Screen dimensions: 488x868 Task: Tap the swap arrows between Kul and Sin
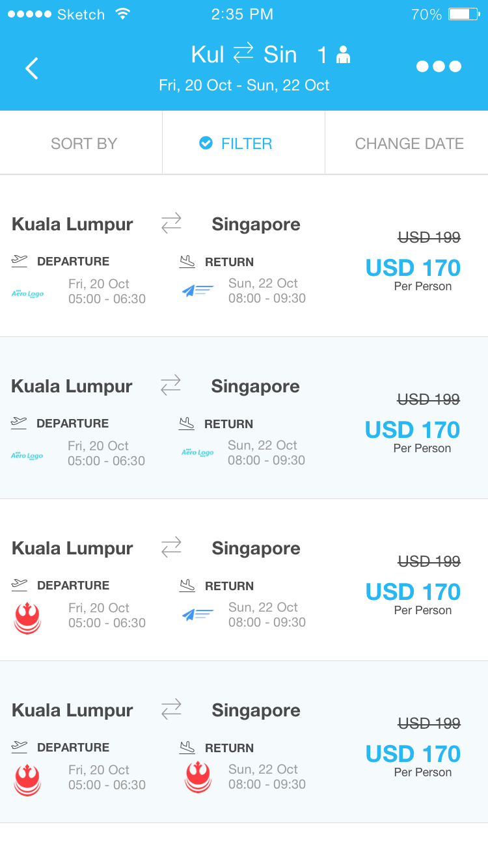point(243,53)
